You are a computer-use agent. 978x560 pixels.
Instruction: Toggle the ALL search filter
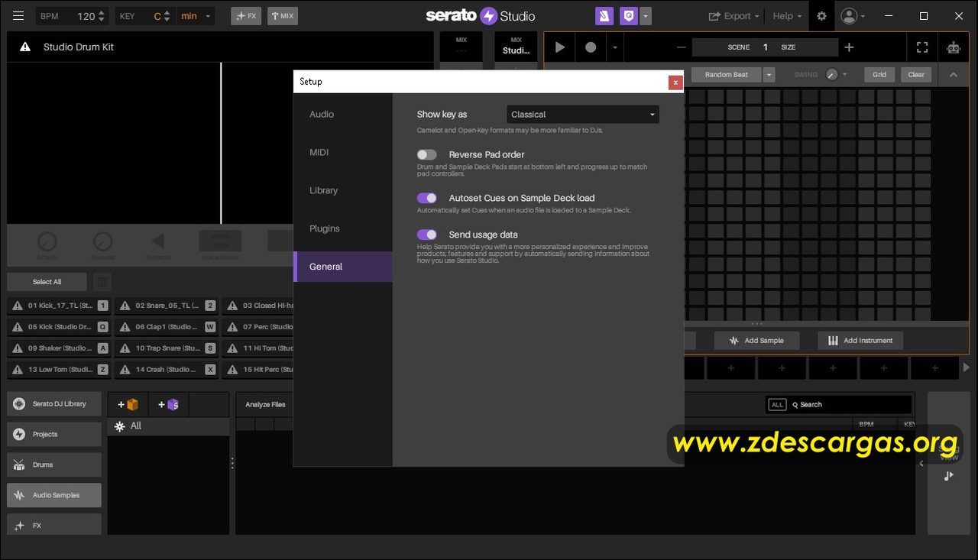pyautogui.click(x=777, y=405)
